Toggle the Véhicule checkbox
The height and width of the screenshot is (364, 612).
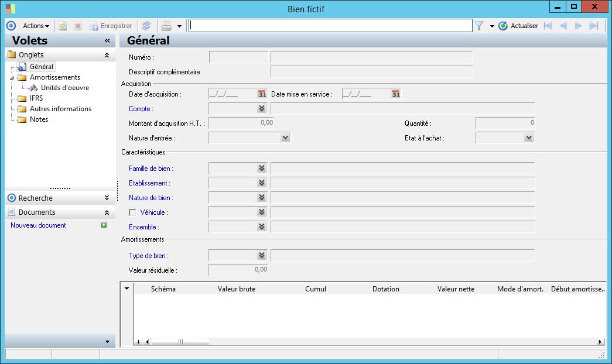[132, 212]
